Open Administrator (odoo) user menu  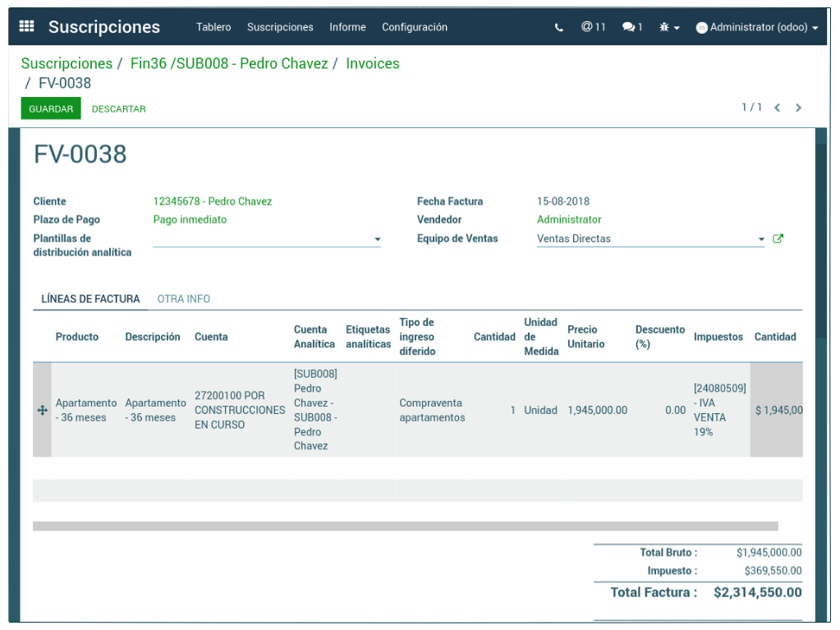tap(756, 27)
